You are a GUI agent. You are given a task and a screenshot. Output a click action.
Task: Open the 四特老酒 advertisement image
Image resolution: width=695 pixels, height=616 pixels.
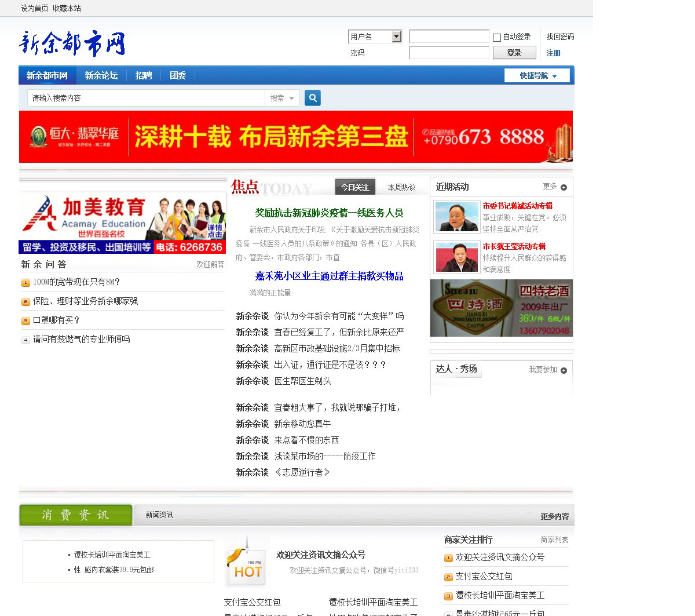[501, 308]
